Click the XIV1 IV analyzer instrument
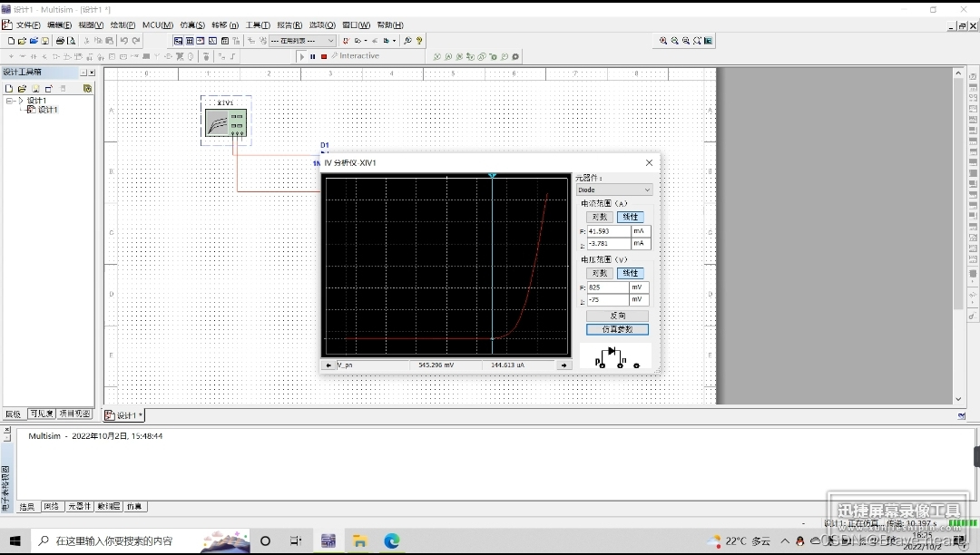This screenshot has height=555, width=980. point(225,122)
